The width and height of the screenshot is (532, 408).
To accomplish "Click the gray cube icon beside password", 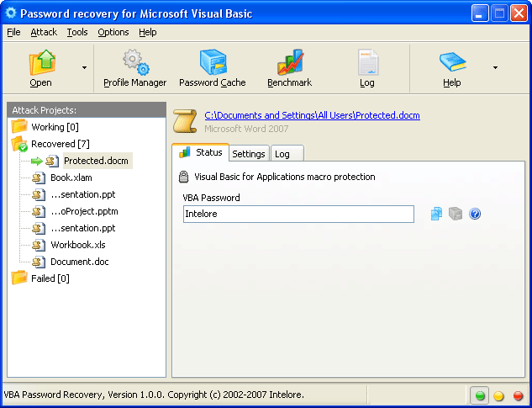I will [x=456, y=215].
